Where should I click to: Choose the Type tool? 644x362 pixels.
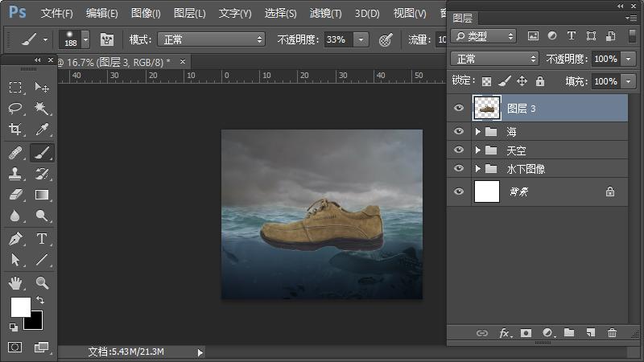(42, 238)
